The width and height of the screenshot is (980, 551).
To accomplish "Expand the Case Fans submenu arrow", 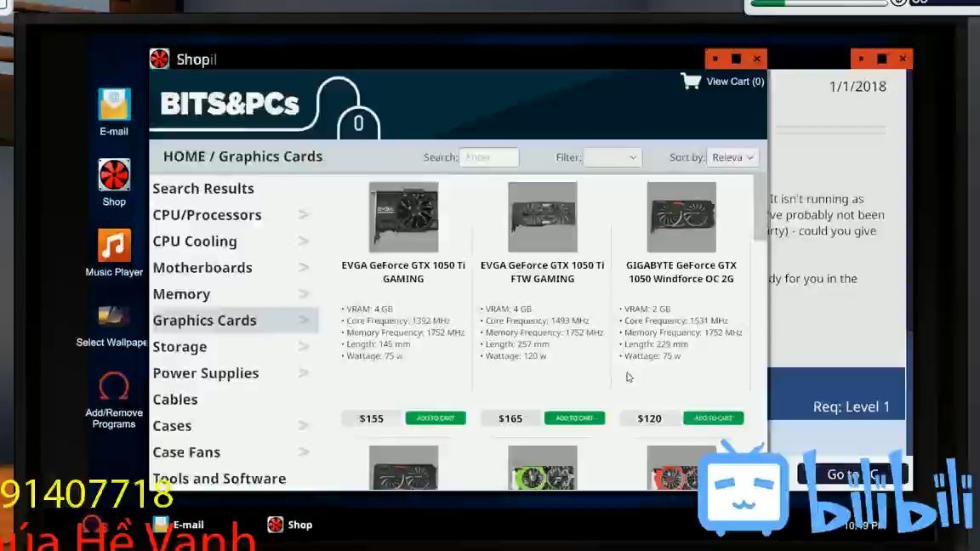I will 304,452.
